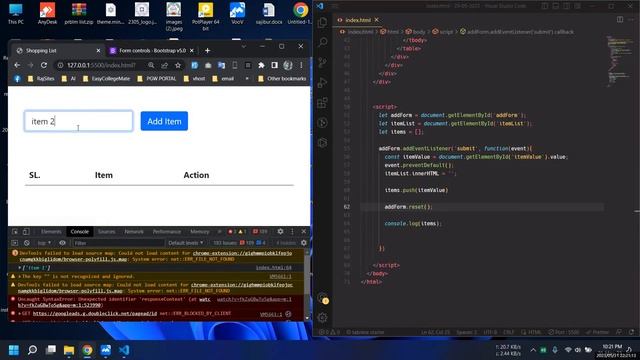
Task: Toggle Chrome side panel icon
Action: [274, 65]
